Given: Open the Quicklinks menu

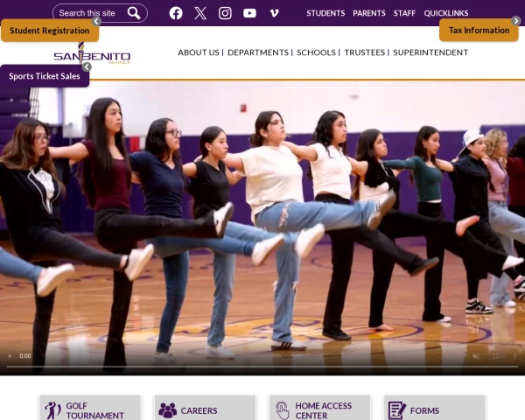Looking at the screenshot, I should 446,13.
